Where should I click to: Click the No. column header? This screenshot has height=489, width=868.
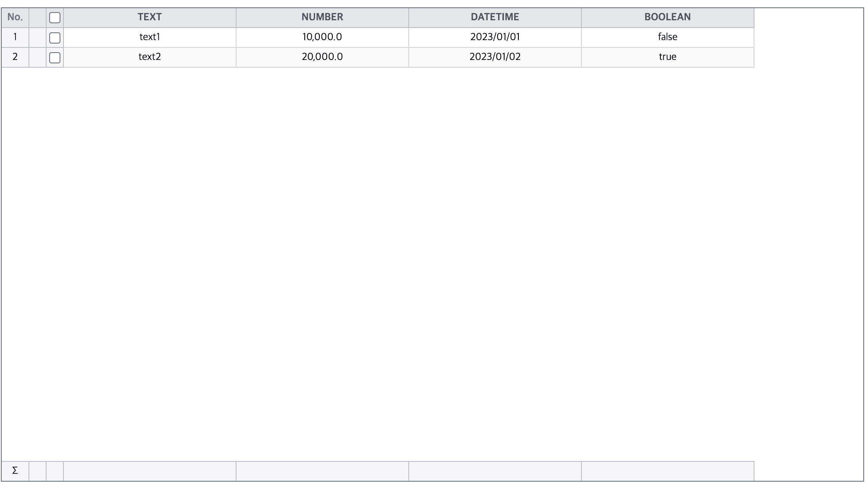click(x=15, y=18)
